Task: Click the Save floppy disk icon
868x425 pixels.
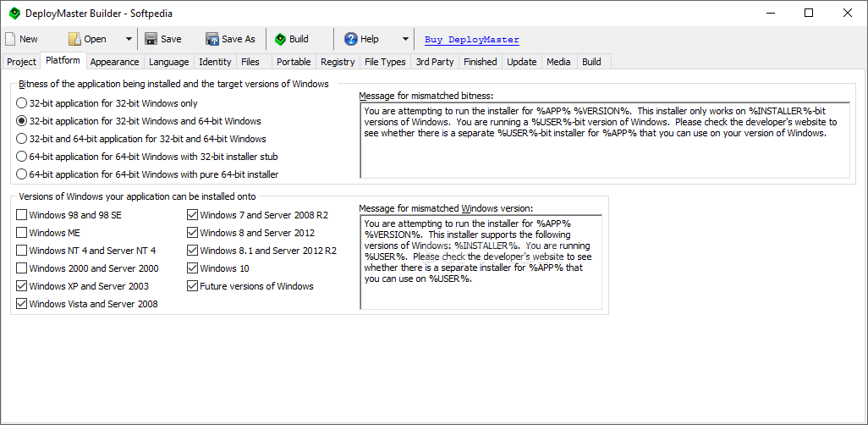Action: (151, 39)
